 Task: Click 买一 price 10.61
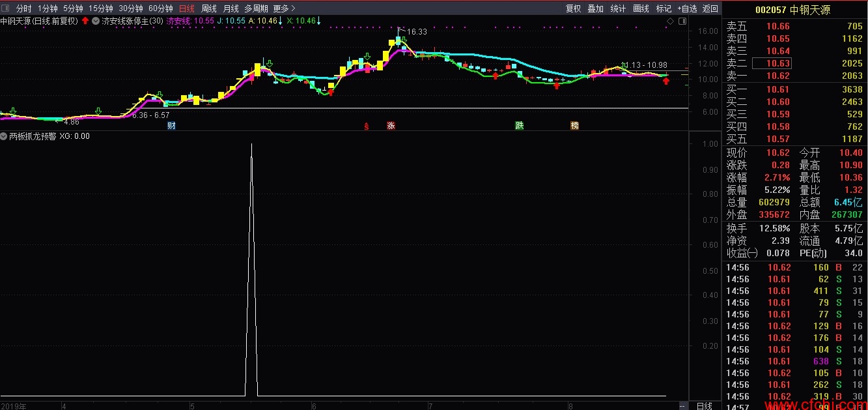778,89
